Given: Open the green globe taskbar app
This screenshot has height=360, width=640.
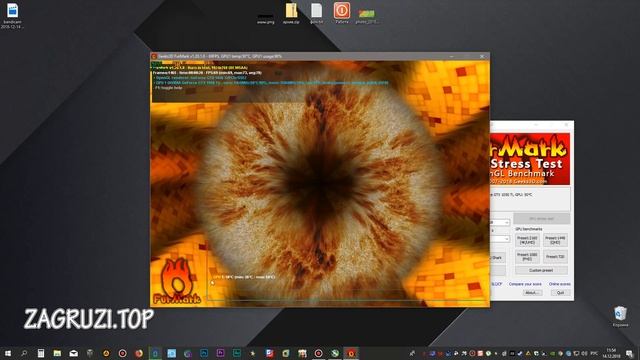Looking at the screenshot, I should (335, 353).
